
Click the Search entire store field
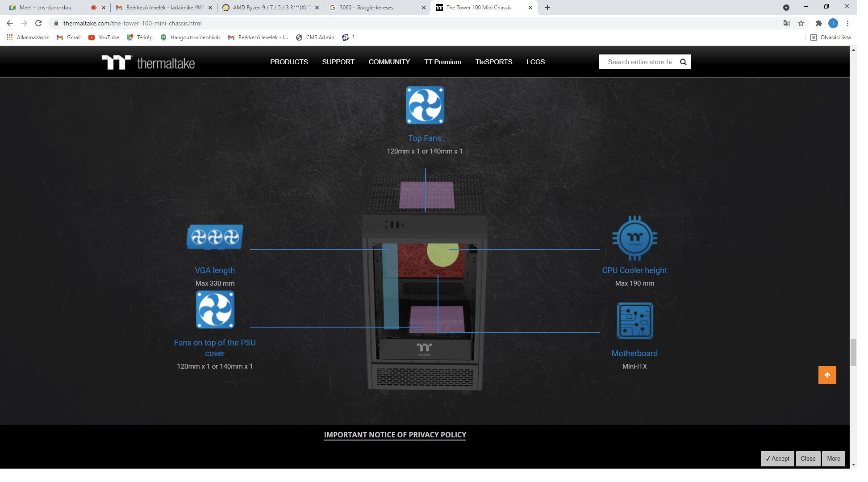pos(639,62)
